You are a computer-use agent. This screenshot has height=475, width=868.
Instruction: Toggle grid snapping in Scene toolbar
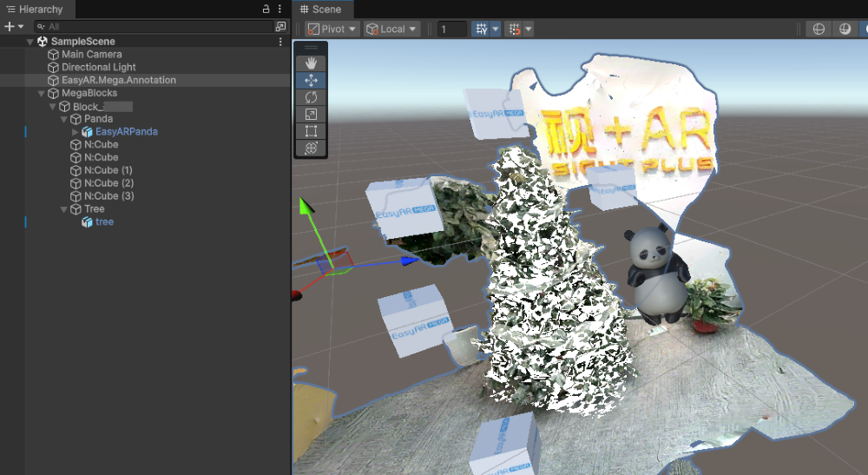(481, 29)
